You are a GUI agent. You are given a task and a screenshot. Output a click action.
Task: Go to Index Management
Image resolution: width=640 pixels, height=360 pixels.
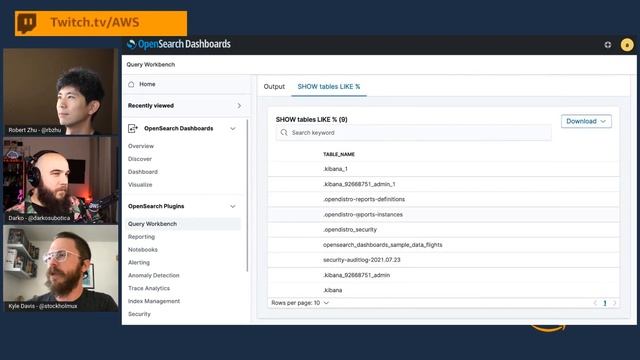click(154, 301)
